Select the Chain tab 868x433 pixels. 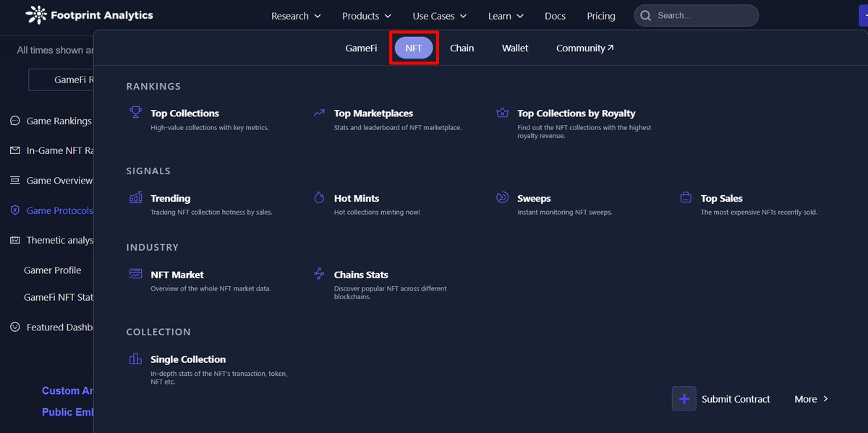pyautogui.click(x=462, y=48)
